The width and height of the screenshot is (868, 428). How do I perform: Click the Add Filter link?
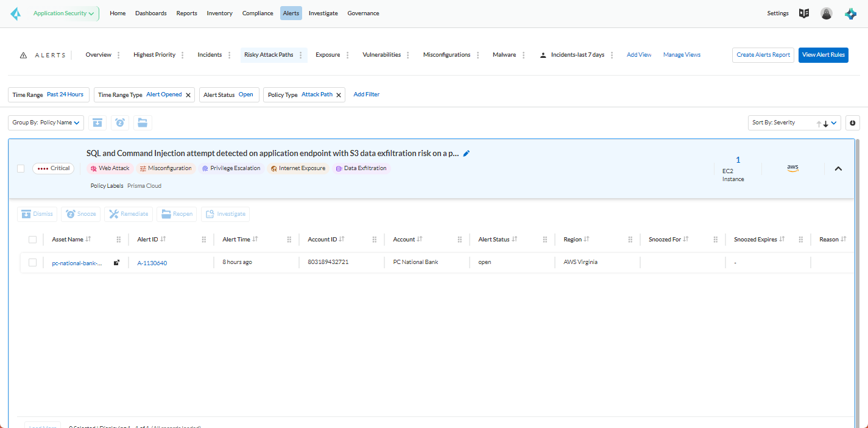(x=367, y=95)
